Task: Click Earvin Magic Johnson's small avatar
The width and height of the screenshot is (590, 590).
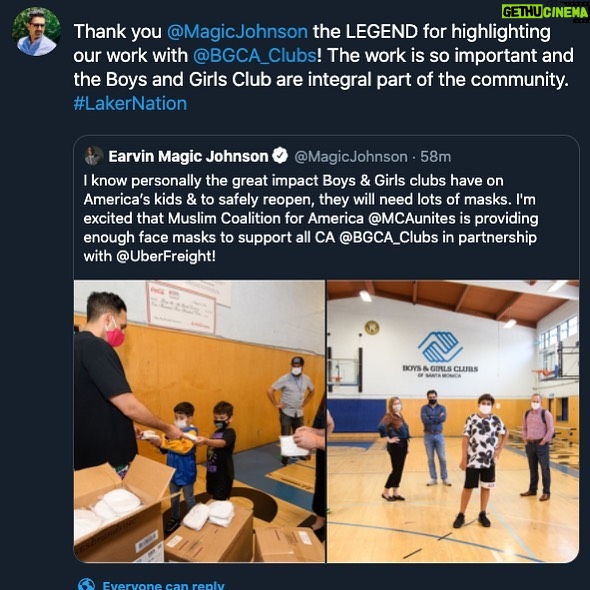Action: tap(94, 156)
